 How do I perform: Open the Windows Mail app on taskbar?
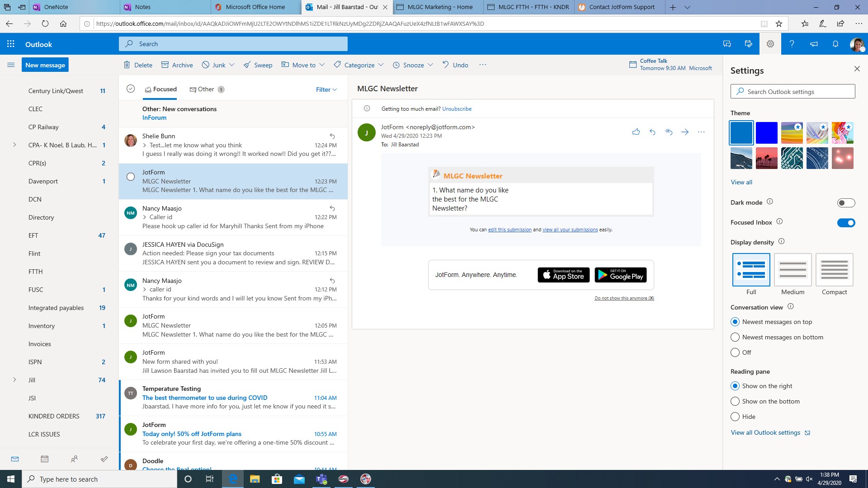point(299,479)
